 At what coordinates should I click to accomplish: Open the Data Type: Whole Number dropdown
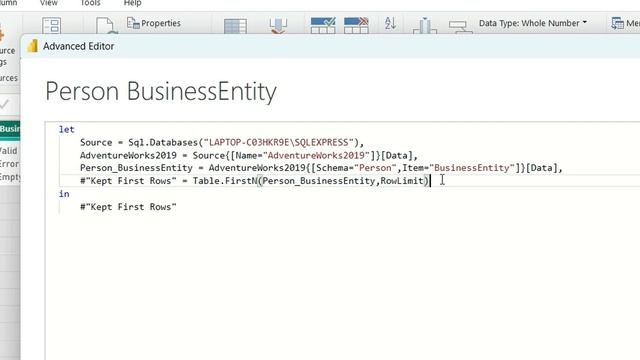[533, 23]
